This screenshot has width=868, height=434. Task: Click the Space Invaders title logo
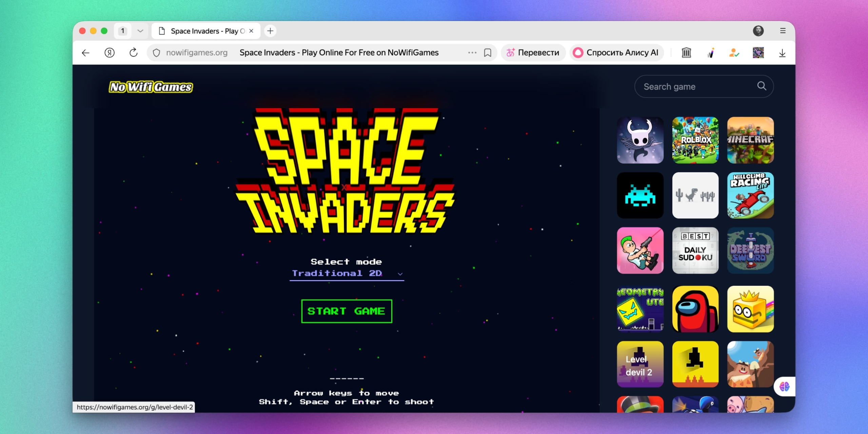point(345,171)
